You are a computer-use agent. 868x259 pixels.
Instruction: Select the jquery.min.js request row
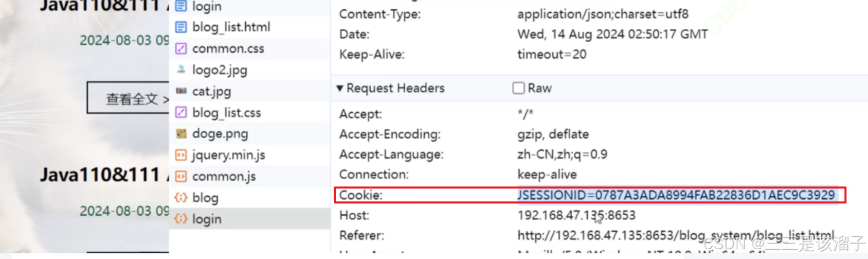(x=249, y=155)
